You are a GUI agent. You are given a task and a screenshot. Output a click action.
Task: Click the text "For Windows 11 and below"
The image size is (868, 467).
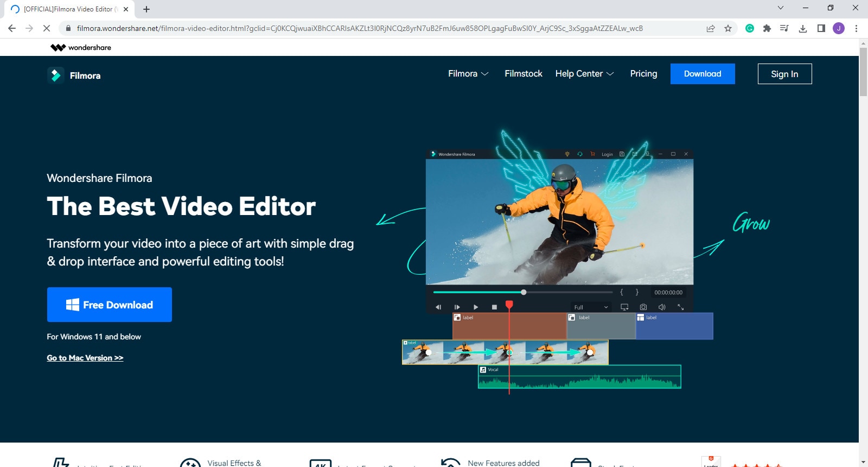click(x=94, y=337)
